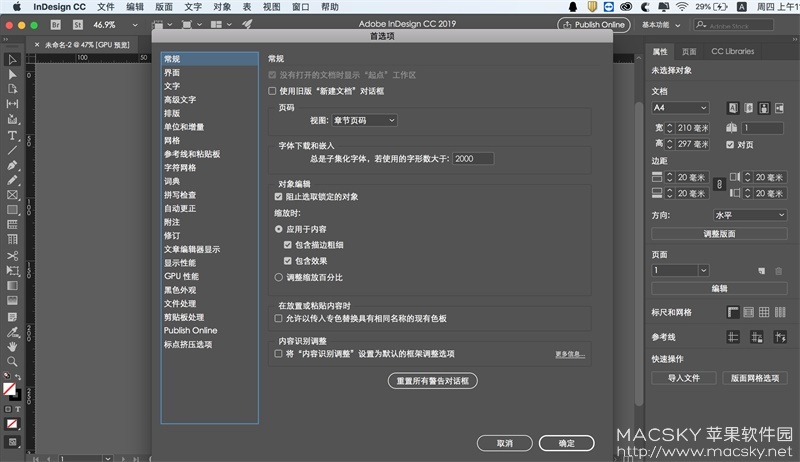Click the Apply None swatch in toolbar
Viewport: 800px width, 462px height.
tap(12, 424)
